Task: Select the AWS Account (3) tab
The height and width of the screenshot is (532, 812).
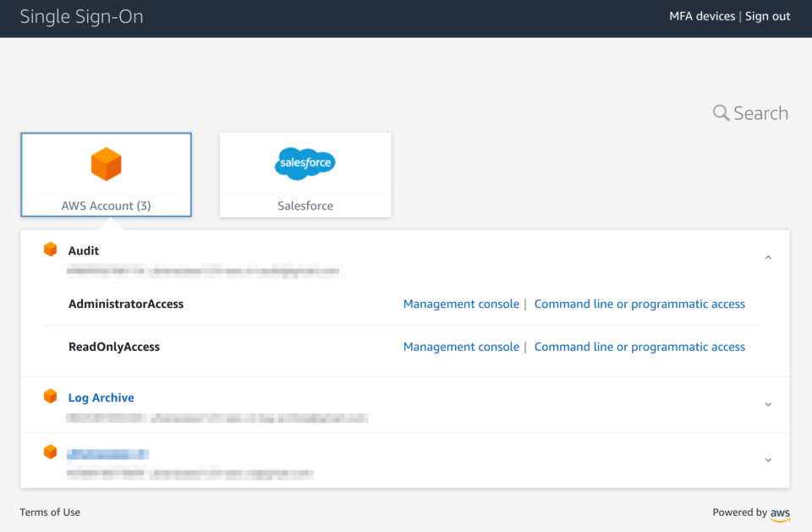Action: click(106, 206)
